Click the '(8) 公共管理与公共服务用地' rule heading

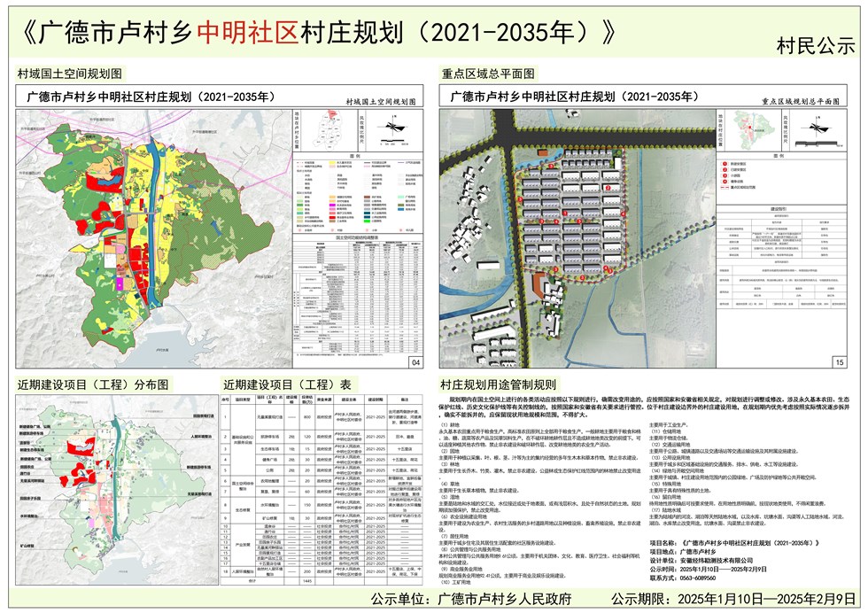pos(470,549)
